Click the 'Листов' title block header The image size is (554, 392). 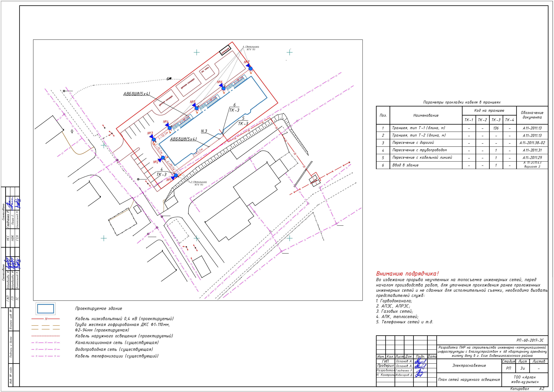(539, 361)
